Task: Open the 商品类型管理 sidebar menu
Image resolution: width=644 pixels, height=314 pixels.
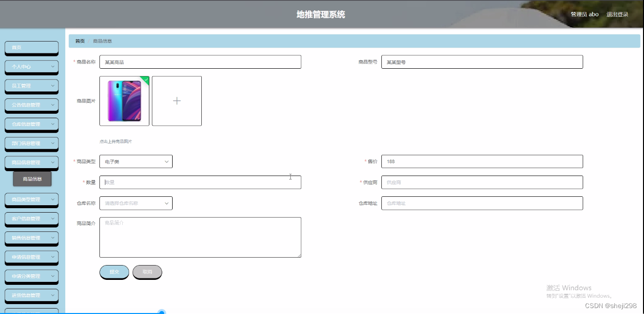Action: coord(31,200)
